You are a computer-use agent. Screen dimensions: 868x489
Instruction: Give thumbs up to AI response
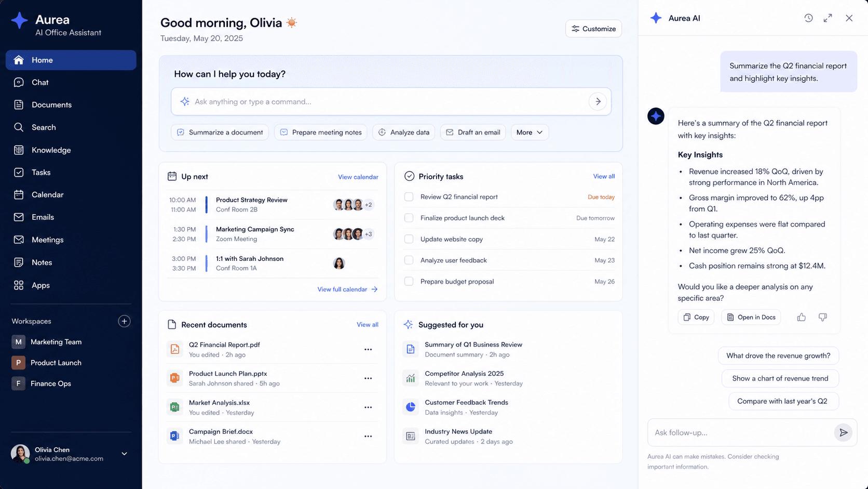pos(802,317)
